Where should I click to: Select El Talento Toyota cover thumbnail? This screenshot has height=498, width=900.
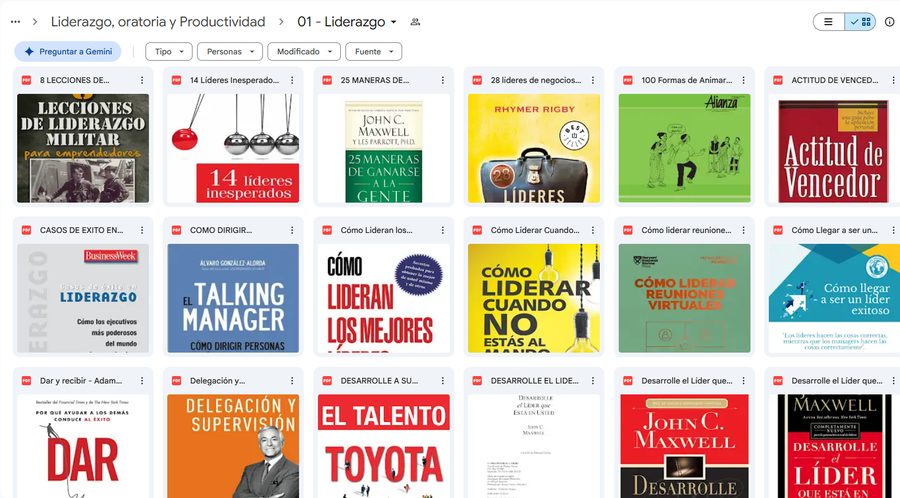(x=383, y=446)
